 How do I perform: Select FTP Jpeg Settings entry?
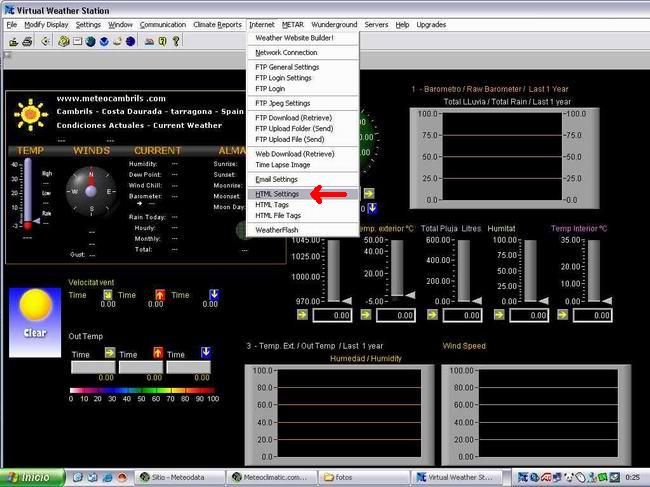point(303,103)
